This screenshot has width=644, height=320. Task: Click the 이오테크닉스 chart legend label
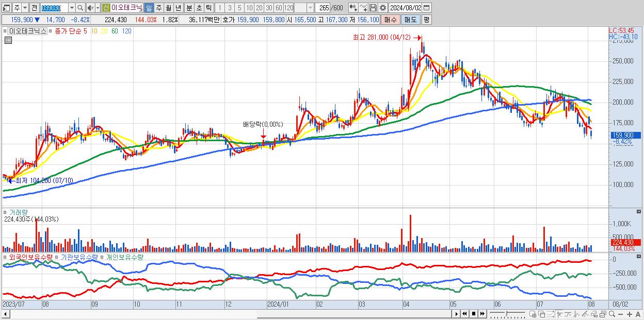tap(28, 31)
